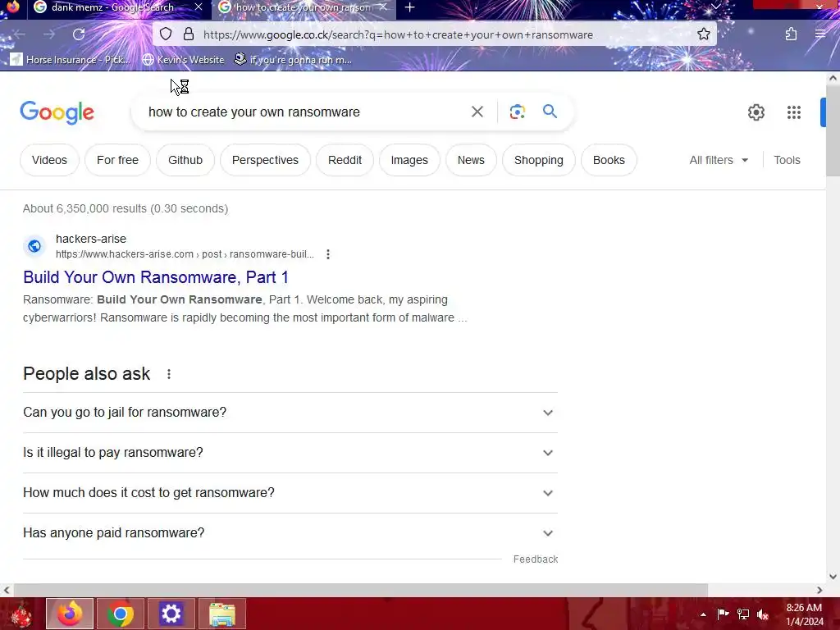Click the hackers-arise site globe favicon
The image size is (840, 630).
click(34, 246)
